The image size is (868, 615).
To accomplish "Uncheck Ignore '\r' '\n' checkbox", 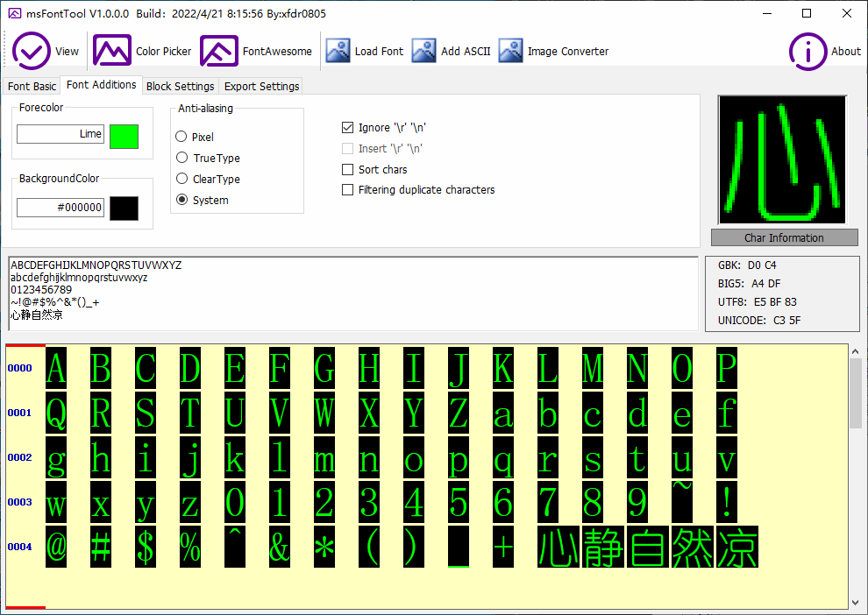I will click(348, 127).
